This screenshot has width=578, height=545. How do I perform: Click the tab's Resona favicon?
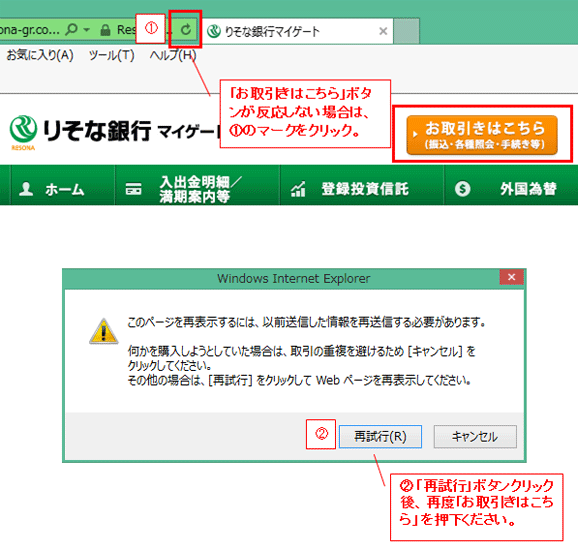[214, 31]
